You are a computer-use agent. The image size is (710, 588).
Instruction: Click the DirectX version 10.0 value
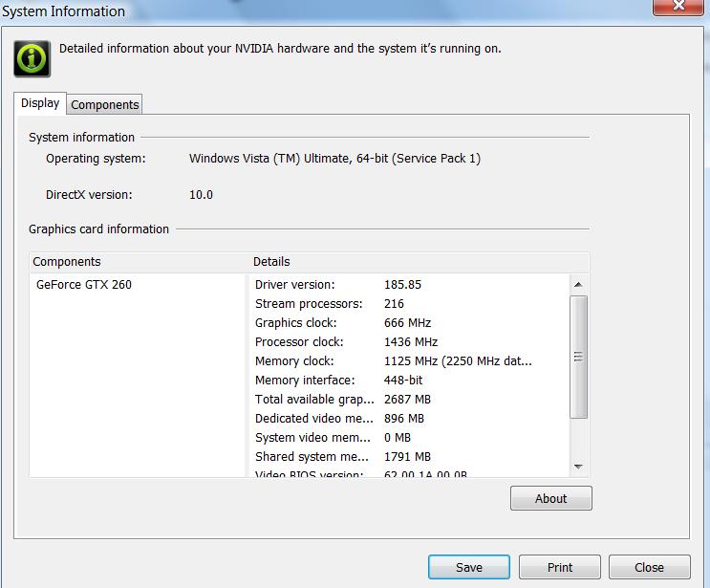(x=201, y=195)
